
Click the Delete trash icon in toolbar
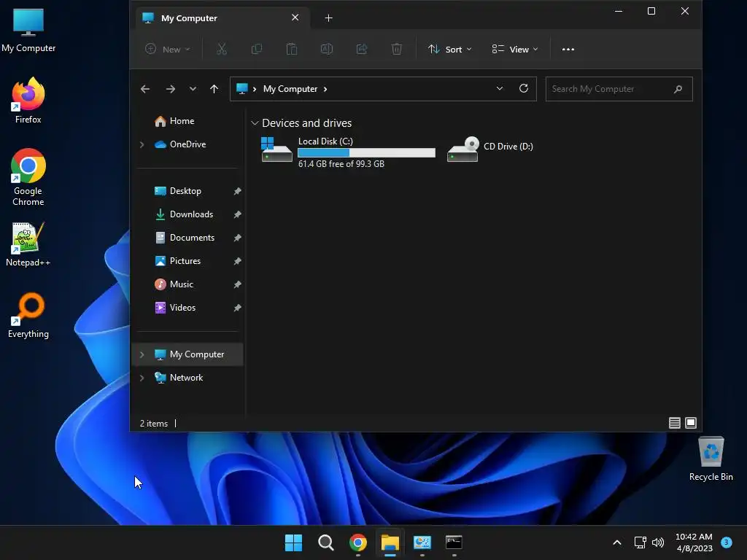click(396, 49)
